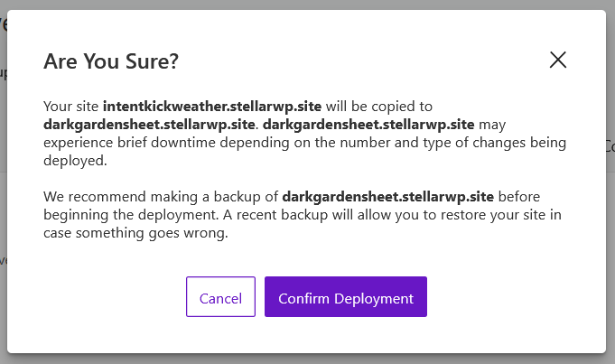Click the dimmed backdrop below the dialog
This screenshot has height=364, width=615.
pos(307,359)
